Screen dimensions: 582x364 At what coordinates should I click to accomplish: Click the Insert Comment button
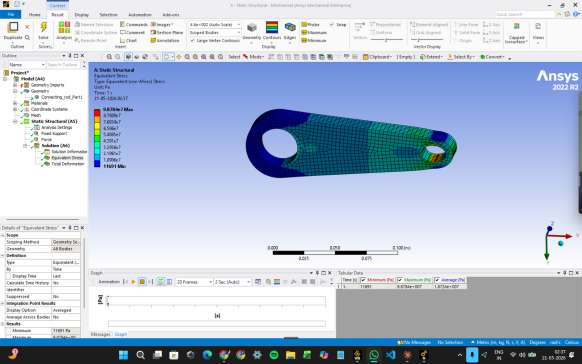pyautogui.click(x=133, y=33)
